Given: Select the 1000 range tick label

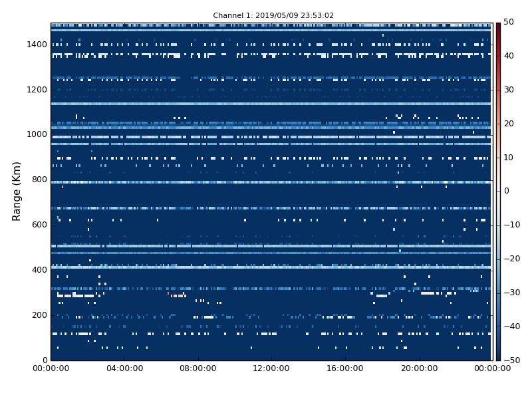Looking at the screenshot, I should 37,134.
